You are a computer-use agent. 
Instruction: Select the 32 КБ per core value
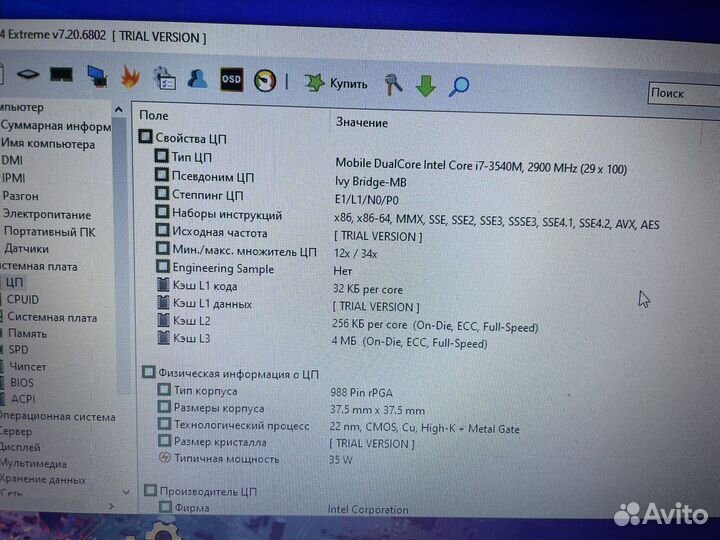[x=367, y=289]
